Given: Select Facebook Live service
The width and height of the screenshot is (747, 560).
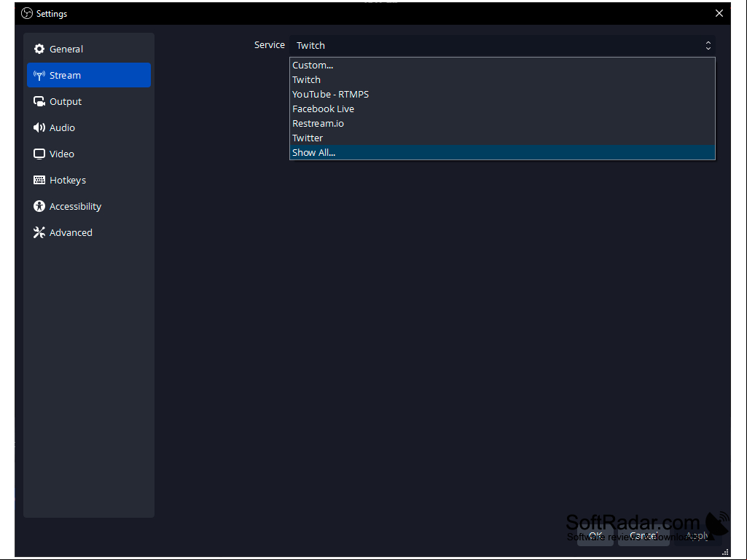Looking at the screenshot, I should 502,109.
